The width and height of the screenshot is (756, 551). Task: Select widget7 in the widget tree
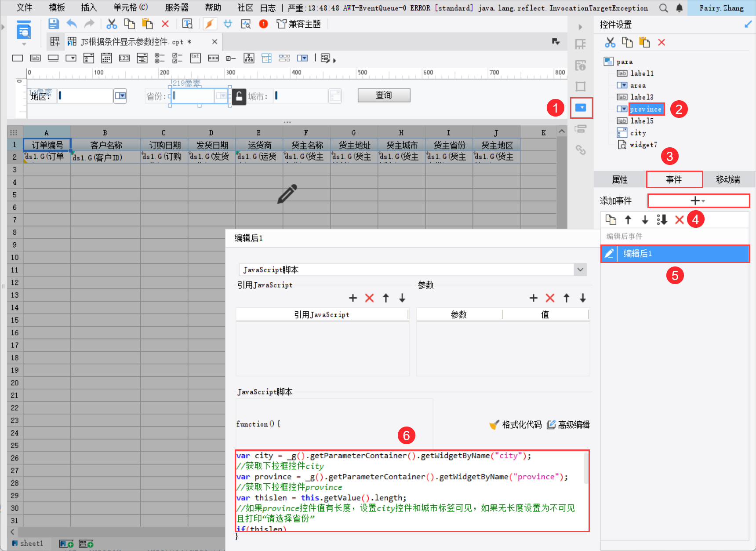643,145
